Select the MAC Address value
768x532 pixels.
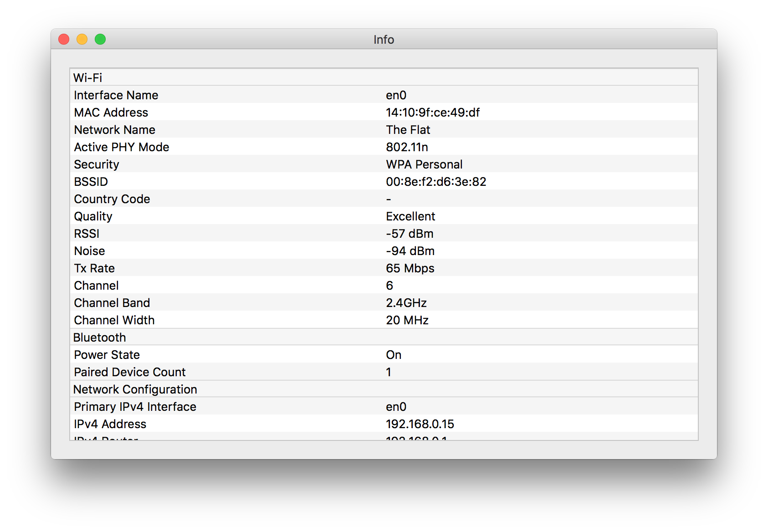[433, 112]
